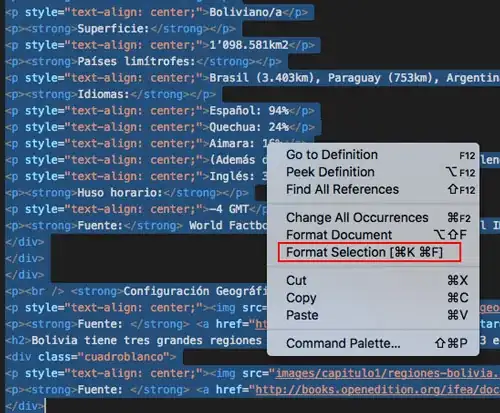Click the text Boliviano/a in code

point(246,12)
